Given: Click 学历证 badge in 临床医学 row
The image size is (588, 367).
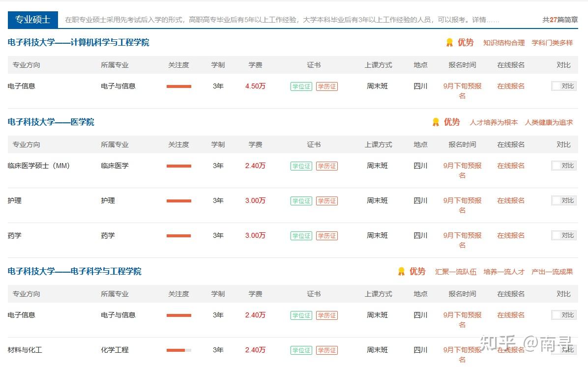Looking at the screenshot, I should [327, 166].
